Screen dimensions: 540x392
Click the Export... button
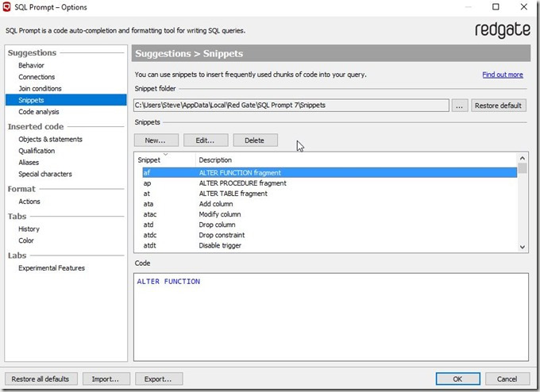(159, 379)
